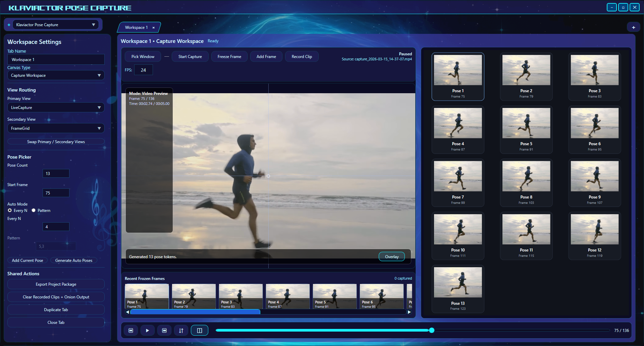This screenshot has width=644, height=346.
Task: Switch to the Workspace 1 tab
Action: click(x=136, y=27)
